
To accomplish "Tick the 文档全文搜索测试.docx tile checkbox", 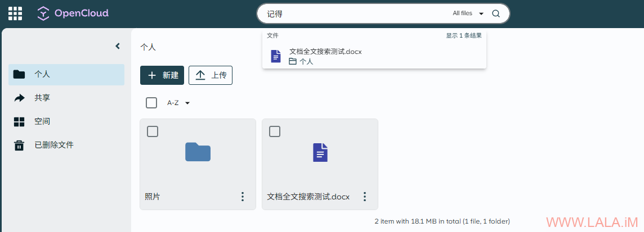I will click(x=275, y=131).
